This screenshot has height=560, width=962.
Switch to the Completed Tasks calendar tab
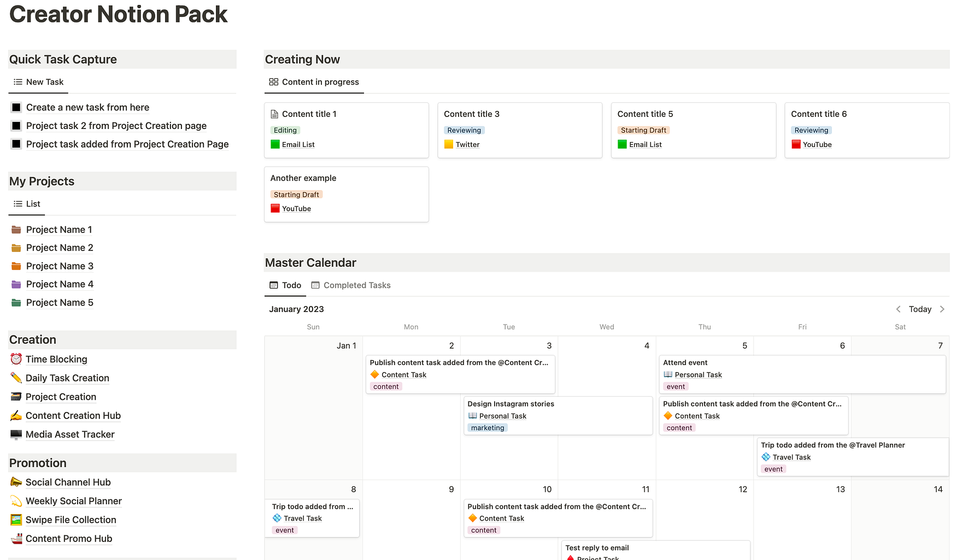[x=351, y=285]
